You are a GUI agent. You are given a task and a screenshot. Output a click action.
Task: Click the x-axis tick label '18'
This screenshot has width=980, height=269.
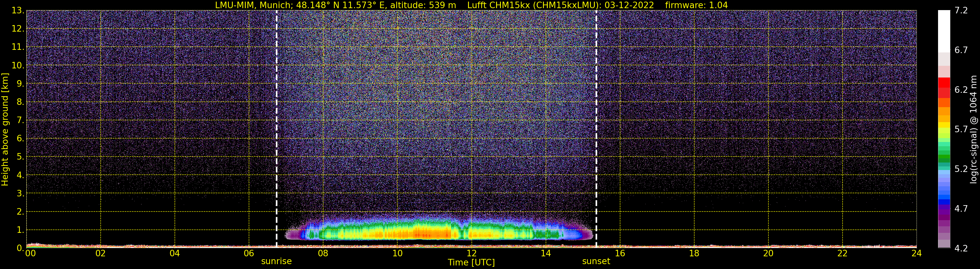click(694, 253)
